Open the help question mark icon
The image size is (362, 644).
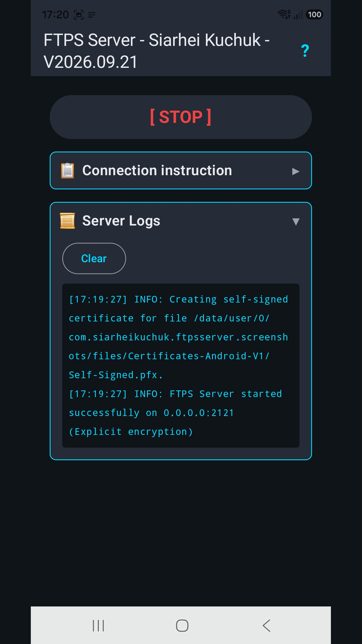click(x=305, y=51)
